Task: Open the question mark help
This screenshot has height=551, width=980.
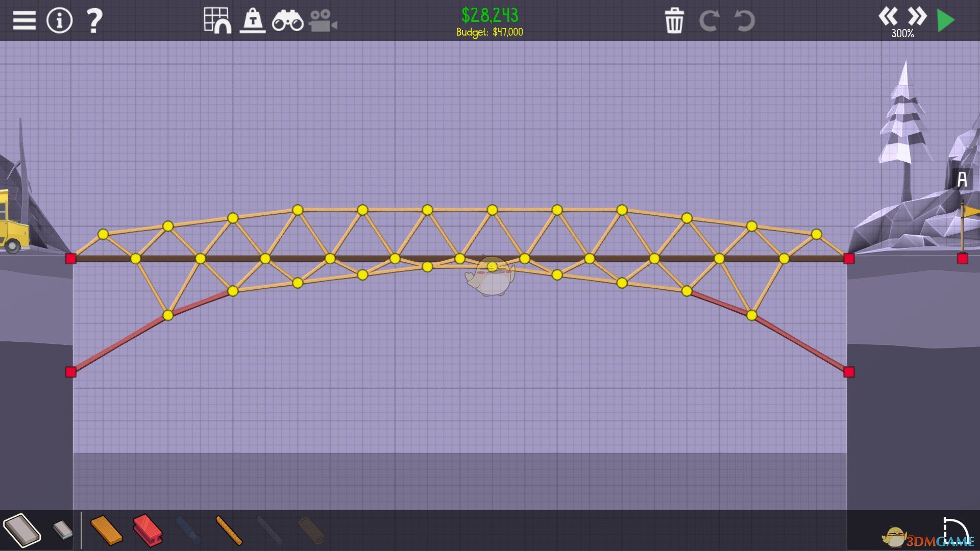Action: (94, 21)
